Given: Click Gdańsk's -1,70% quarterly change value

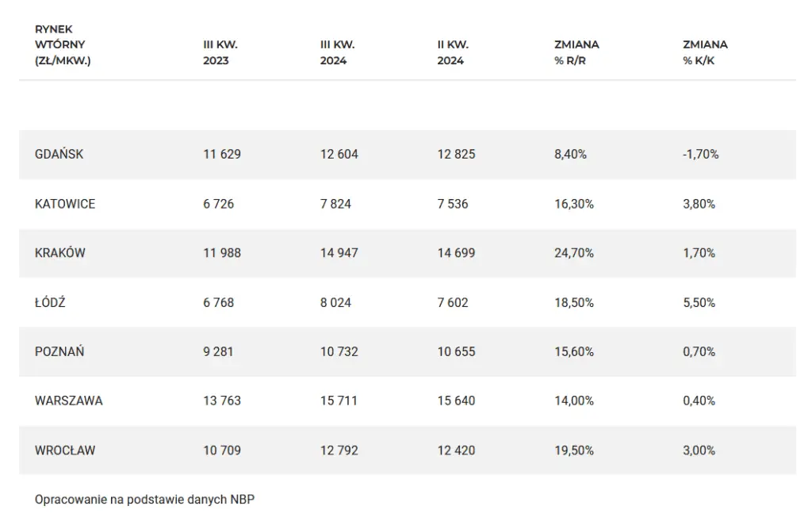Looking at the screenshot, I should pos(700,155).
